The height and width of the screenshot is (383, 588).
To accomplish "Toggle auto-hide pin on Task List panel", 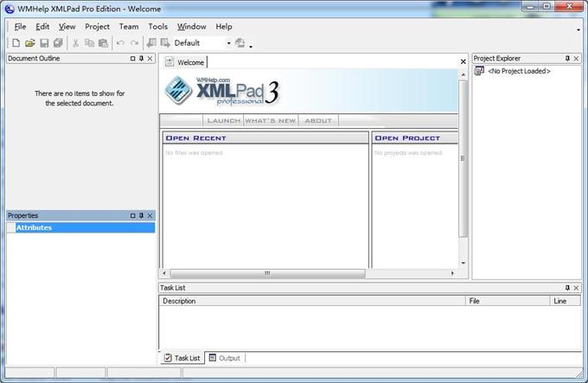I will pyautogui.click(x=568, y=287).
